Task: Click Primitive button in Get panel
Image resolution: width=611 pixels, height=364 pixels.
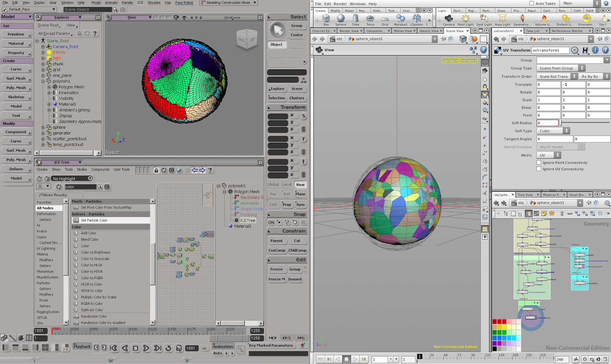Action: point(16,34)
